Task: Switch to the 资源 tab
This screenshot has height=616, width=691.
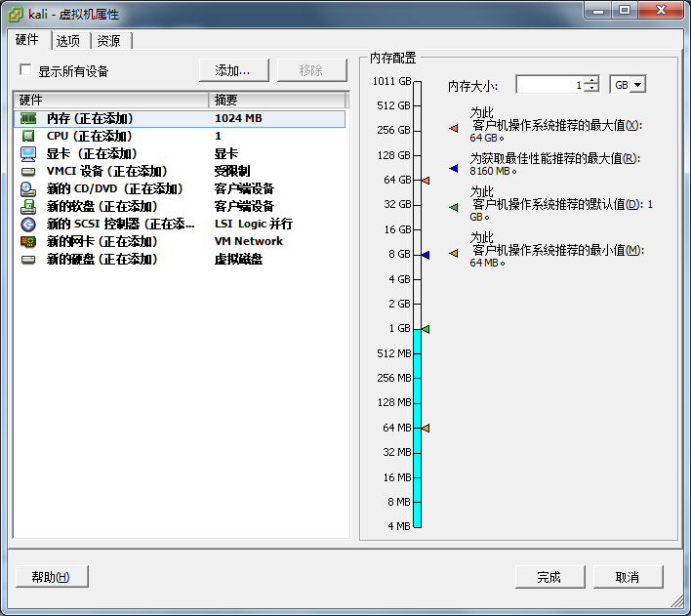Action: pos(109,41)
